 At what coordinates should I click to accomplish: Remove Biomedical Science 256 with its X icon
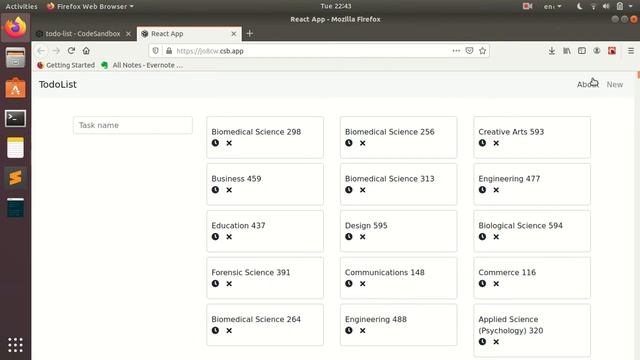(x=362, y=143)
